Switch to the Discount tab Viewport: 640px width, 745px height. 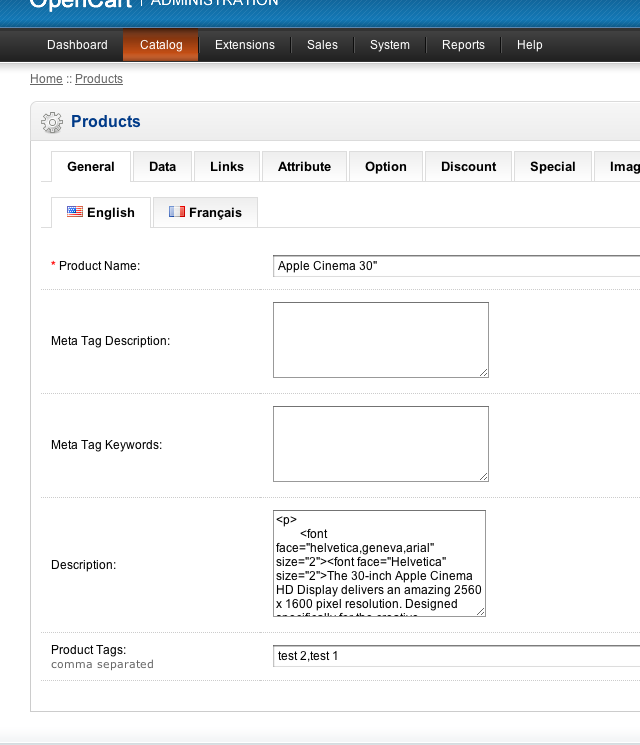[468, 167]
